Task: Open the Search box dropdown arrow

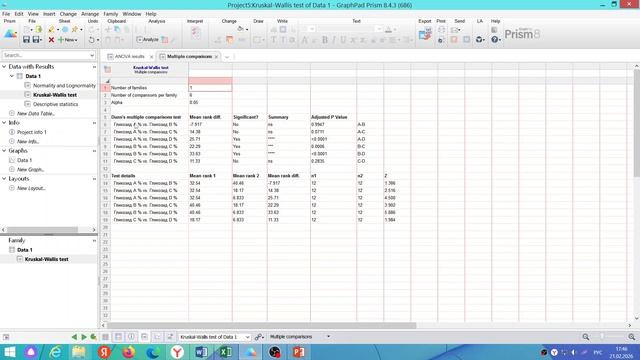Action: pyautogui.click(x=92, y=55)
